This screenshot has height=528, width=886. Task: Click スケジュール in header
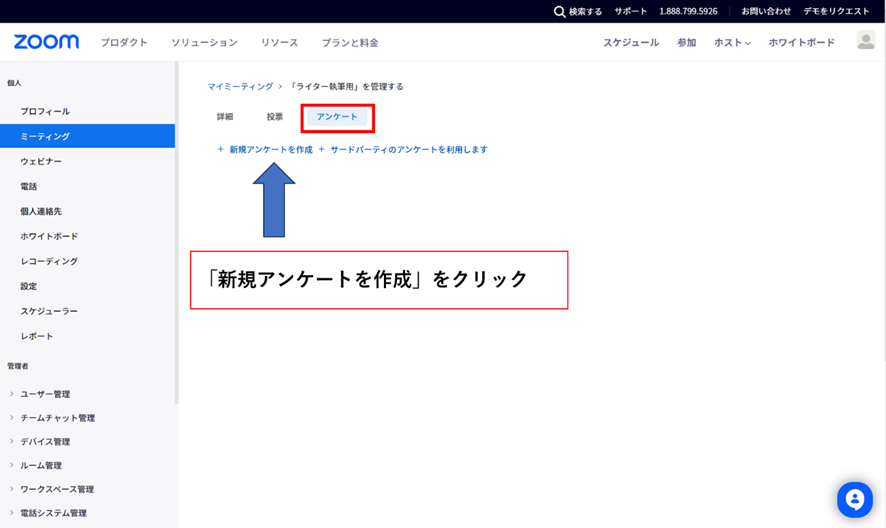tap(631, 42)
